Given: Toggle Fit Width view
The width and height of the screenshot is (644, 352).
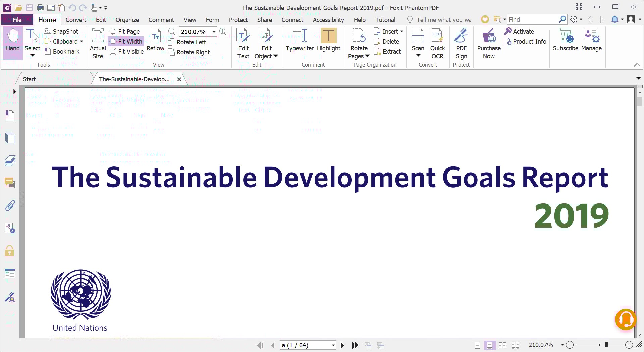Looking at the screenshot, I should tap(126, 41).
